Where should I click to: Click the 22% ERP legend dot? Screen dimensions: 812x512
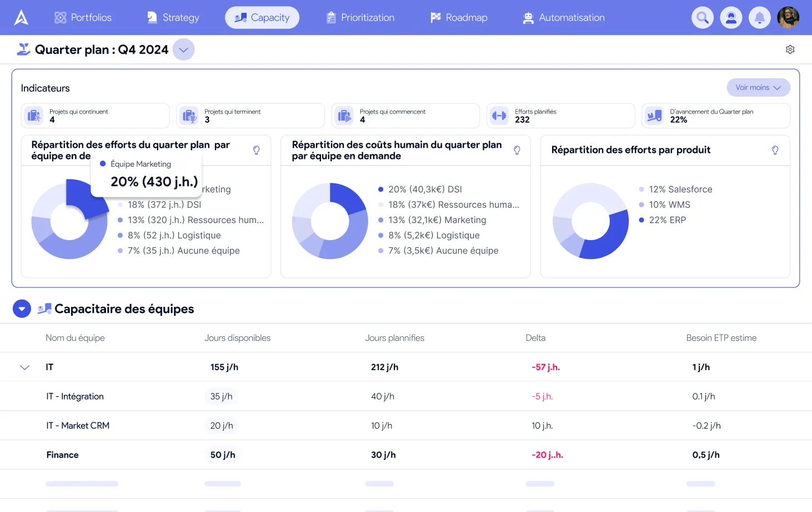pos(641,220)
